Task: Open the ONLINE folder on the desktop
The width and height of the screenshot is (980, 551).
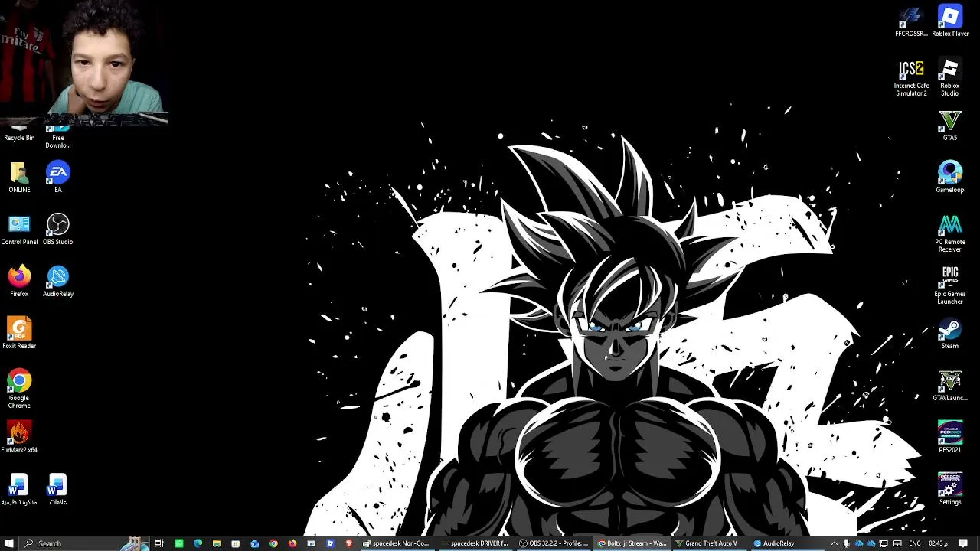Action: 19,178
